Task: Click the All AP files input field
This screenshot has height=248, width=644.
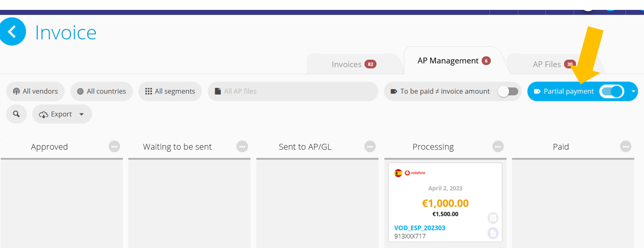Action: 293,91
